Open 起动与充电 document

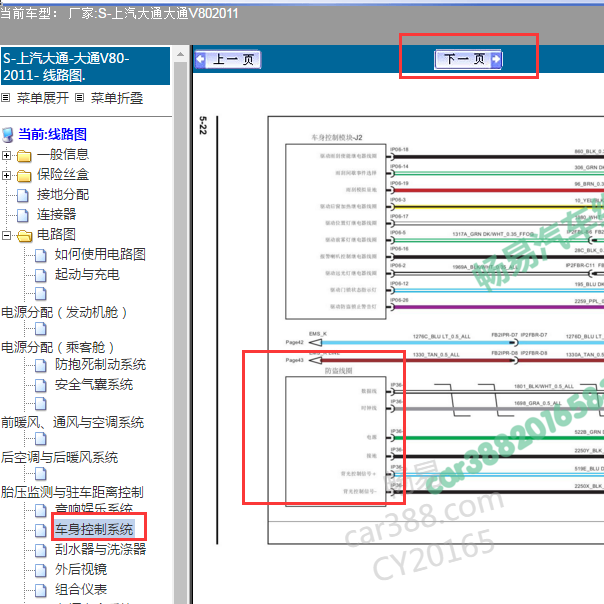click(87, 275)
